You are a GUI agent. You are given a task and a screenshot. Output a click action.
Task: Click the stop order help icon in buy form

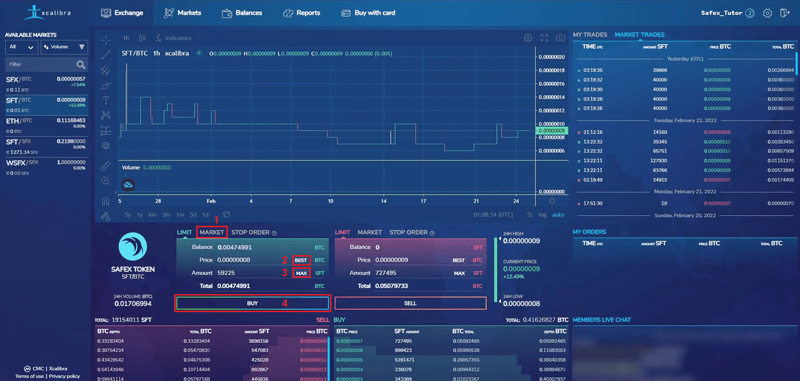tap(274, 233)
